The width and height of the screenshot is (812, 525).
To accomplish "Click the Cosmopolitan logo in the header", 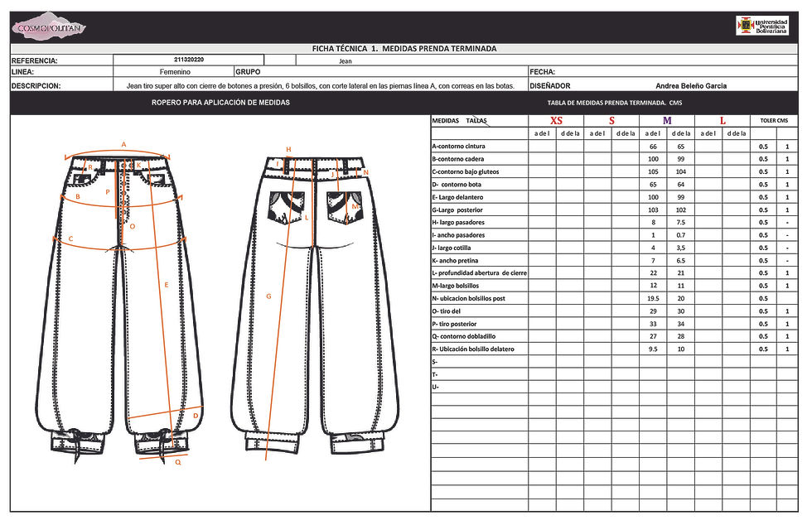I will [x=48, y=27].
